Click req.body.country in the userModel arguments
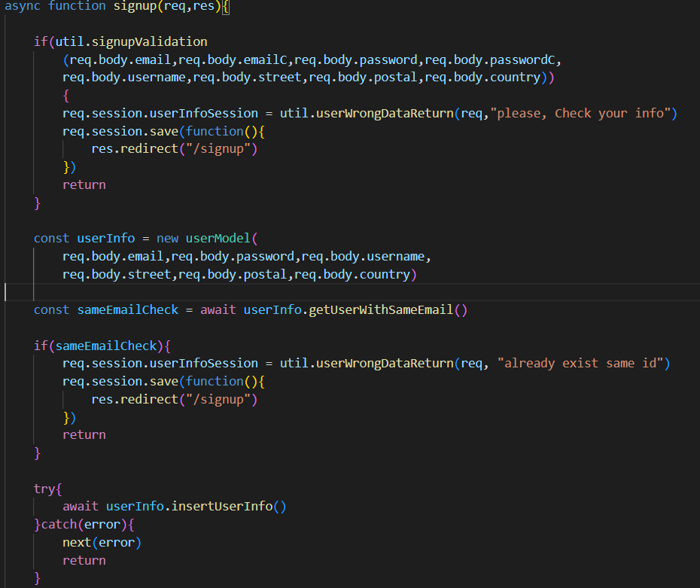The width and height of the screenshot is (700, 588). pyautogui.click(x=352, y=274)
